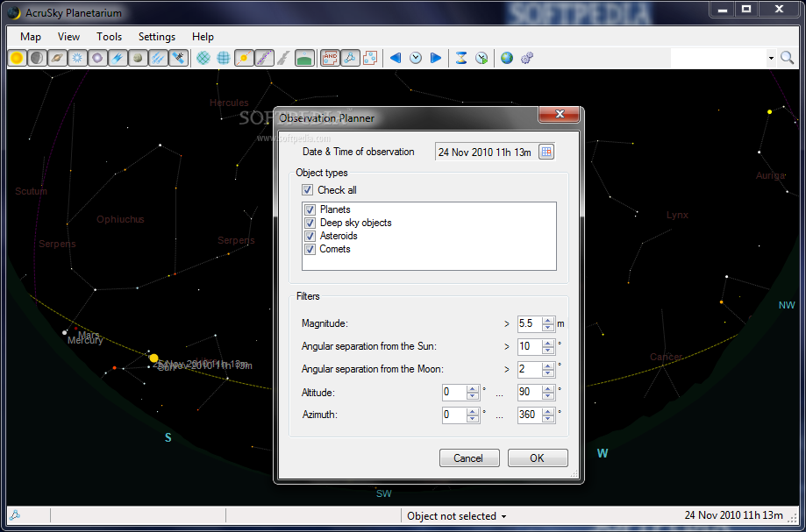Toggle the green ground horizon icon
806x532 pixels.
click(305, 58)
